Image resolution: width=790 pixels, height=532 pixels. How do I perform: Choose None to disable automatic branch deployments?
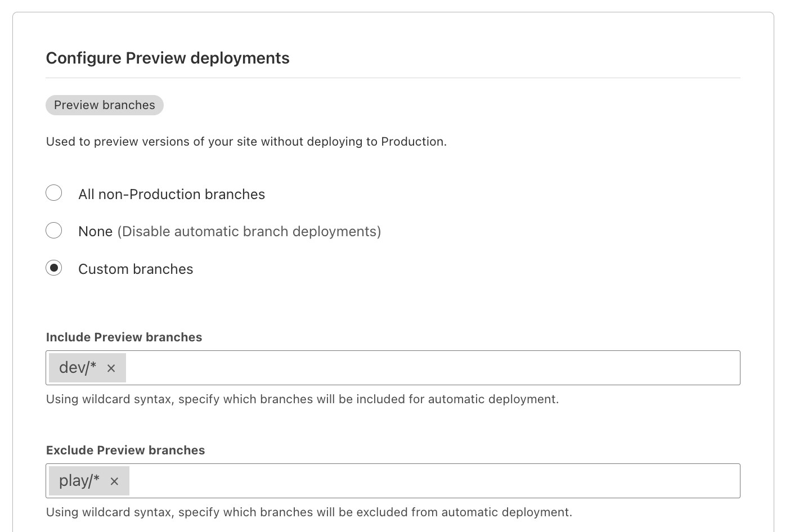pyautogui.click(x=53, y=230)
